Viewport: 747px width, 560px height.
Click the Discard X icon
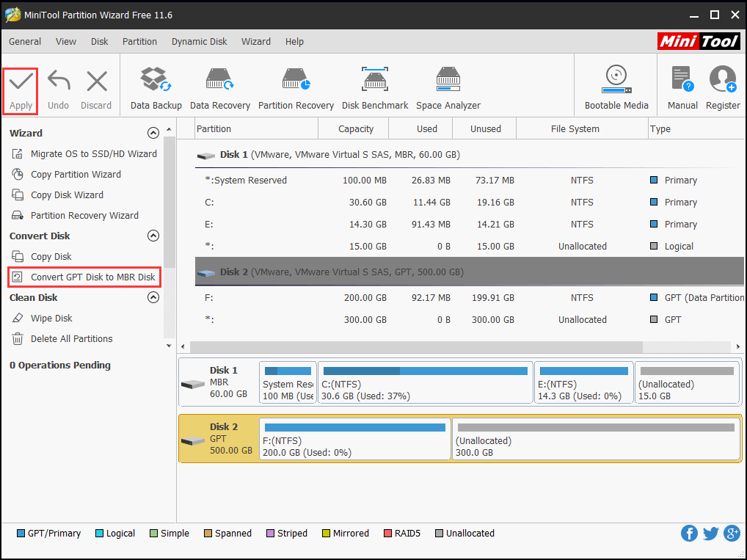point(97,81)
